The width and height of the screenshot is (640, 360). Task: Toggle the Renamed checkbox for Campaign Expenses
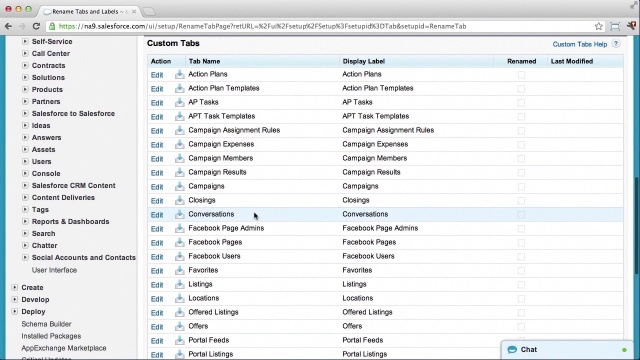521,145
